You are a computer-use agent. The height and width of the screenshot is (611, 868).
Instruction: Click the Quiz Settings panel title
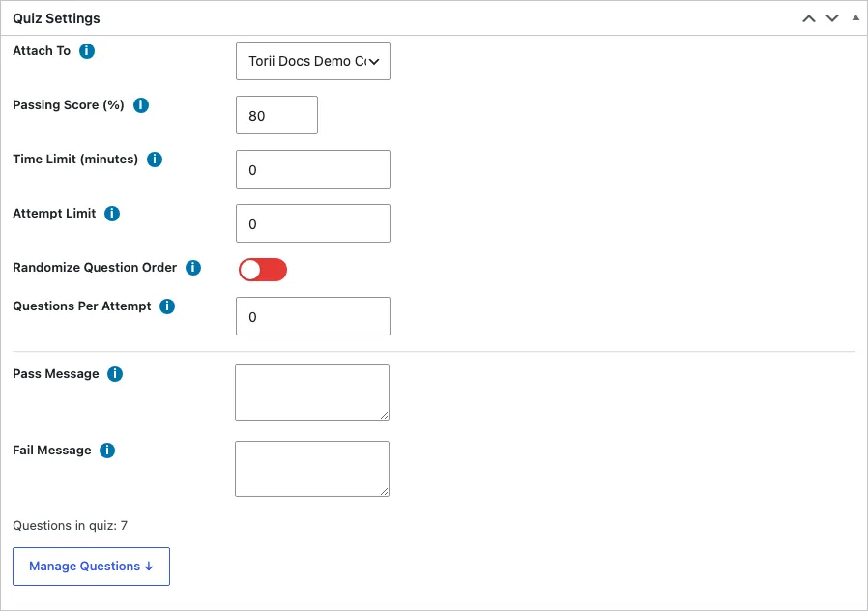pos(56,18)
